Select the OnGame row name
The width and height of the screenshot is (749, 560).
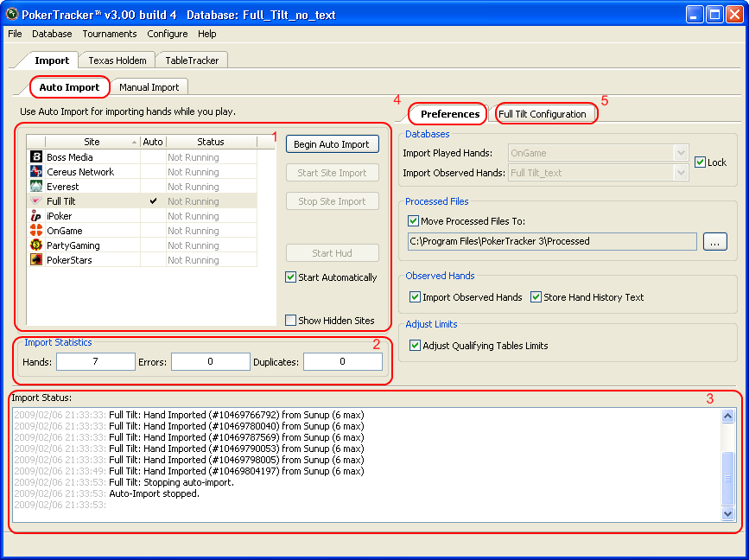[x=65, y=231]
